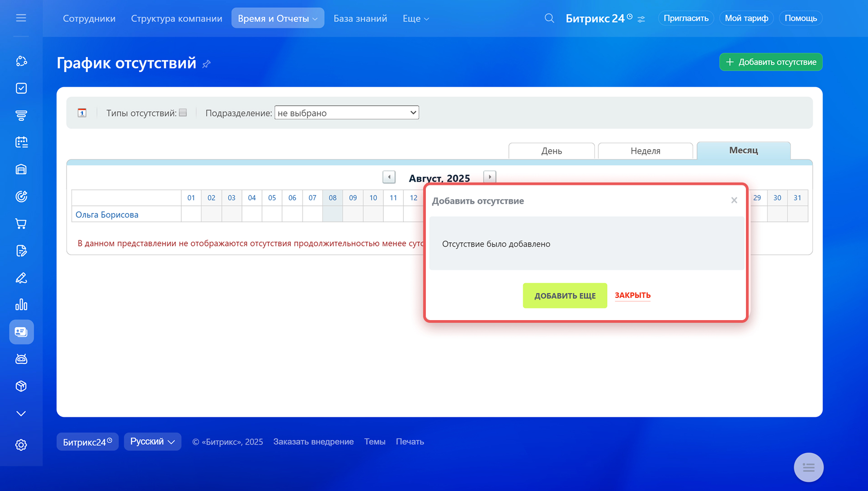Click Ольга Борисова's cell for day 03
The height and width of the screenshot is (491, 868).
point(231,214)
